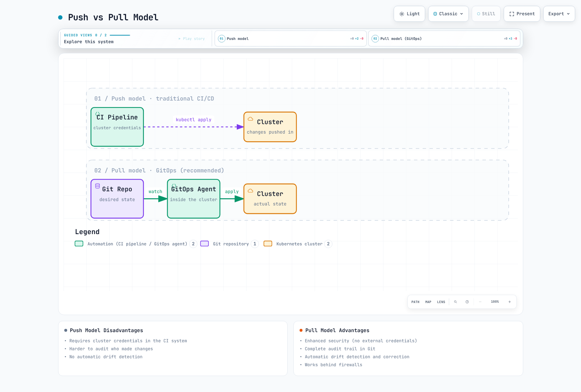Click Kubernetes cluster legend count badge 2
Screen dimensions: 581x392
click(328, 244)
